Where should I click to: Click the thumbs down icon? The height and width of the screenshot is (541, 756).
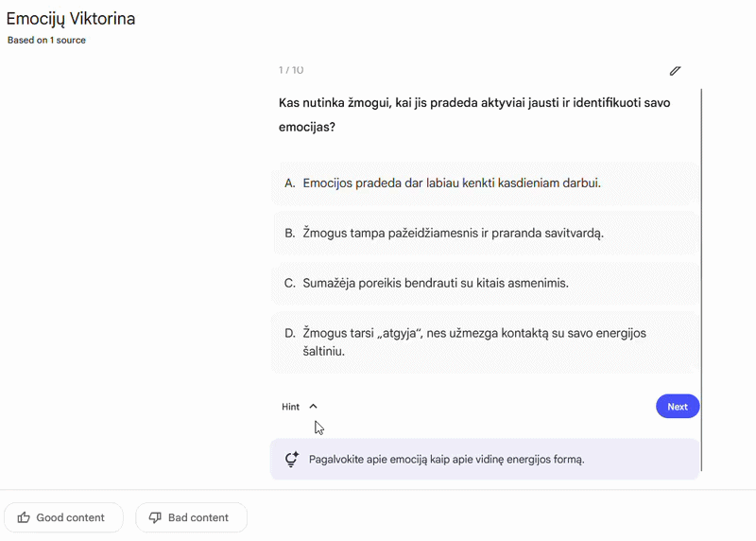coord(155,517)
